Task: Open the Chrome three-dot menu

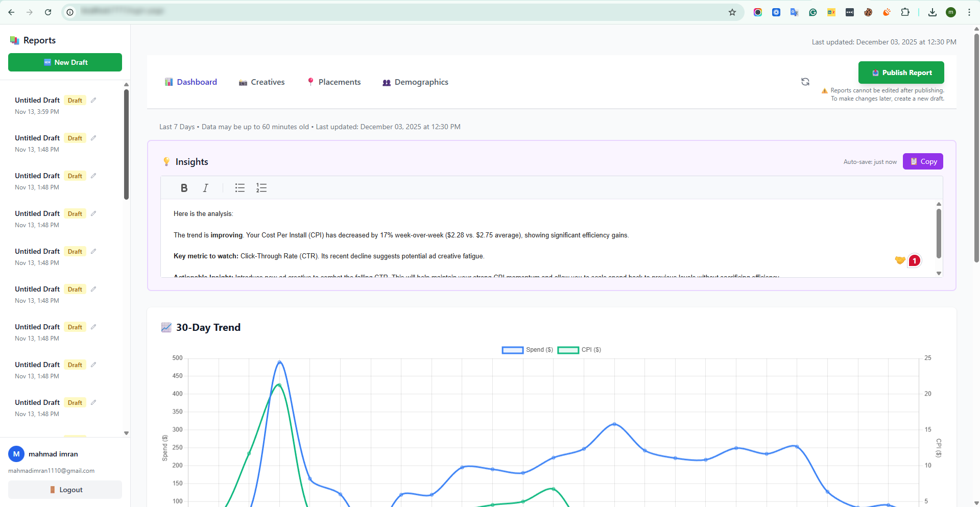Action: [x=969, y=12]
